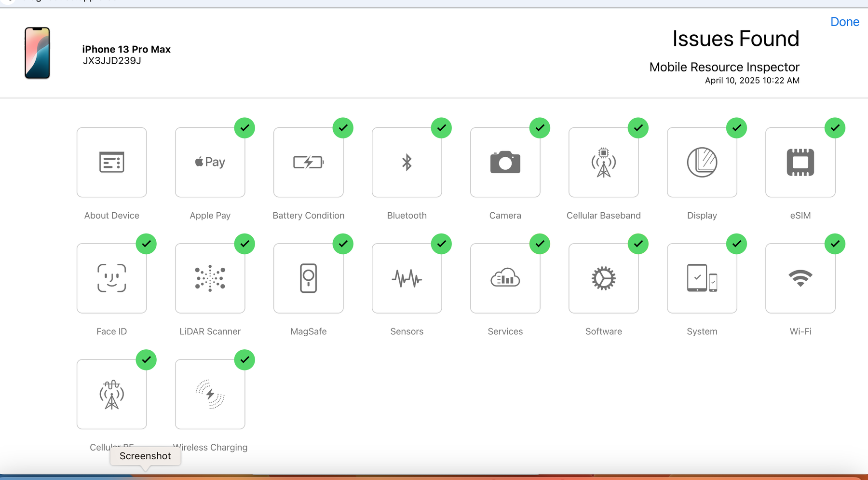The width and height of the screenshot is (868, 480).
Task: Click the iPhone 13 Pro Max title
Action: [x=126, y=49]
